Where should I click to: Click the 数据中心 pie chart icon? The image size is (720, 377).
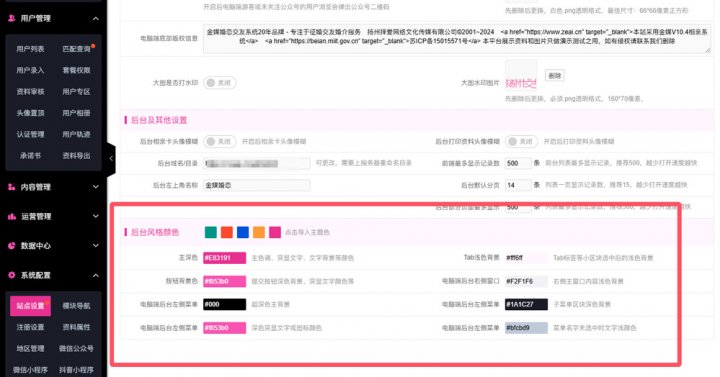[11, 246]
